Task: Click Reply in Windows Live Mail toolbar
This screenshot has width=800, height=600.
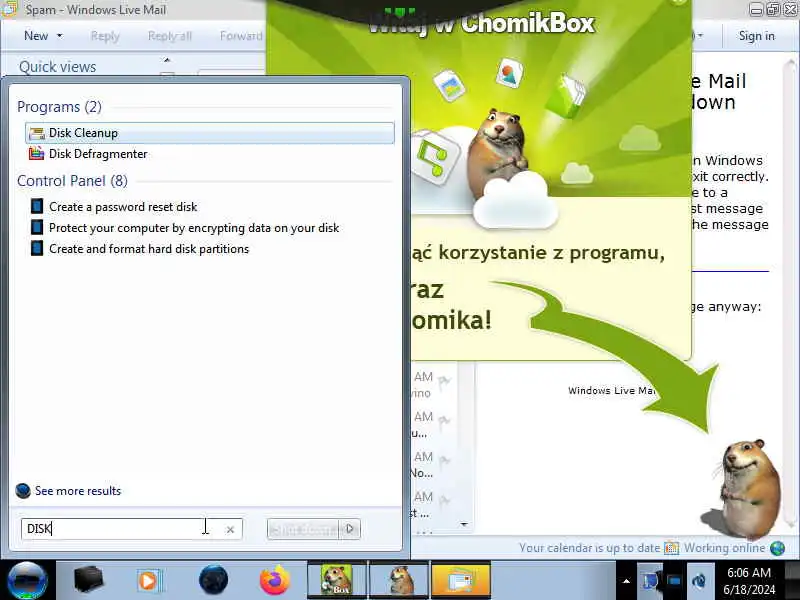Action: tap(105, 36)
